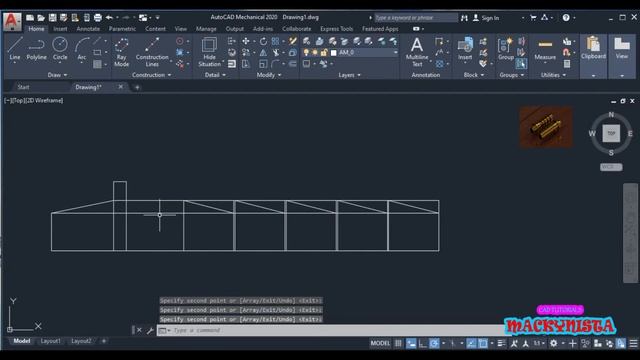Select the Hatch tool in Draw panel
This screenshot has width=640, height=360.
(97, 64)
